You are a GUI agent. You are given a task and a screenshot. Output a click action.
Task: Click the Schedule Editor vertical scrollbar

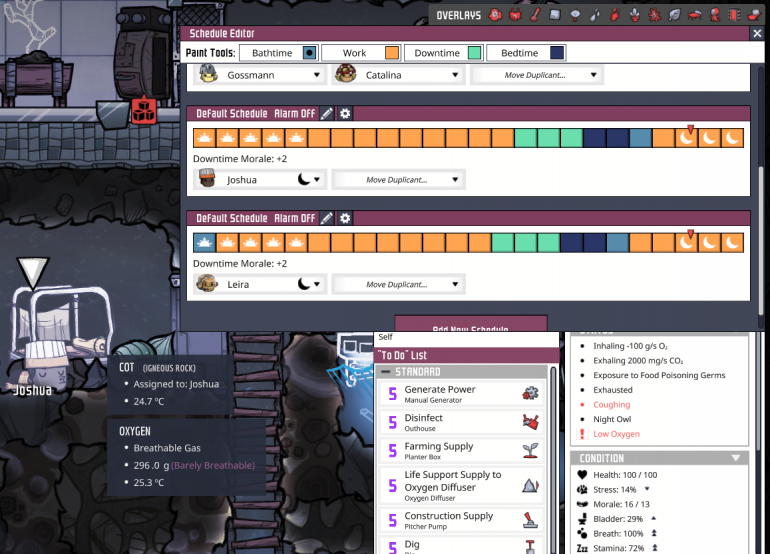coord(761,241)
